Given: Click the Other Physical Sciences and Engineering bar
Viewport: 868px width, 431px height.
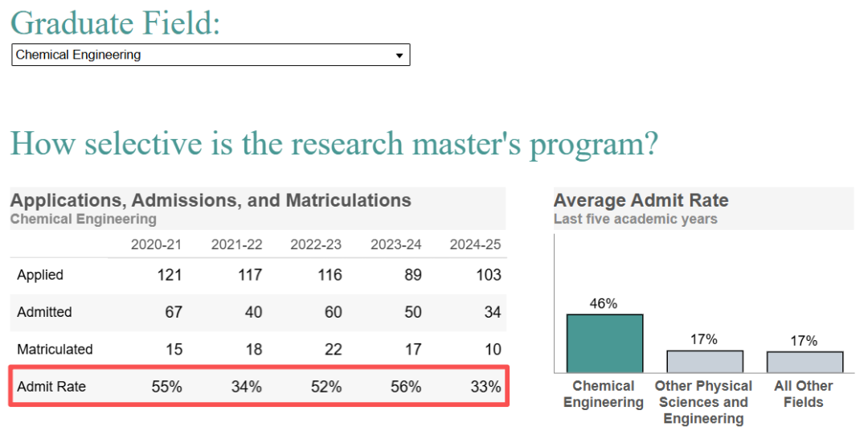Looking at the screenshot, I should [704, 361].
